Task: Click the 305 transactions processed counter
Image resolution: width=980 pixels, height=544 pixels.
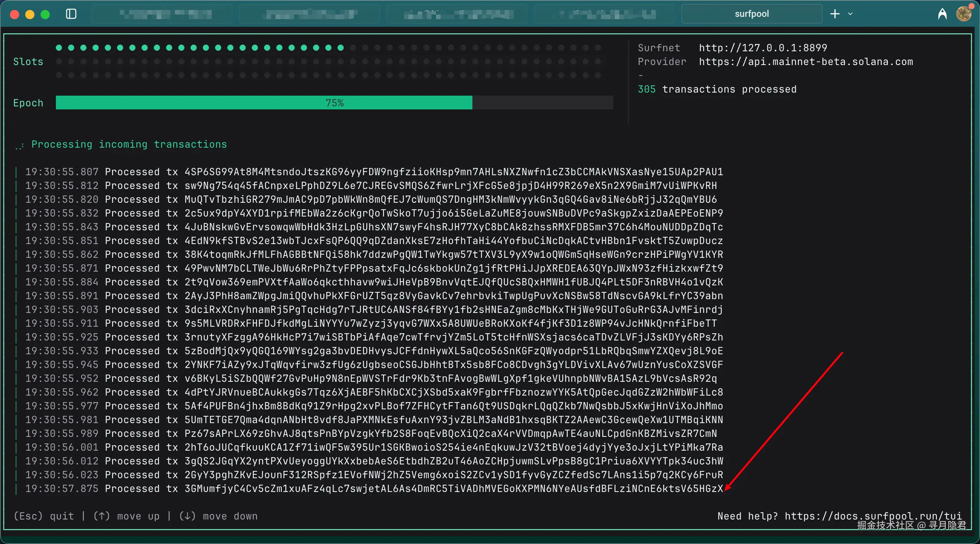Action: (717, 89)
